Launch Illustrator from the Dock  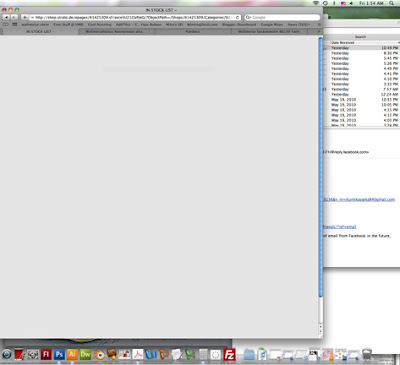click(x=72, y=354)
